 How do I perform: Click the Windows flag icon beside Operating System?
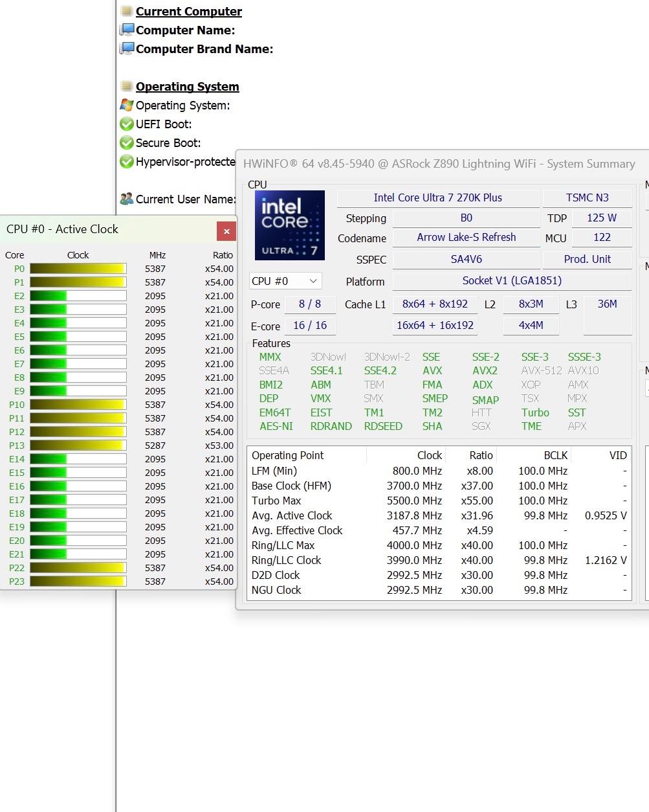[x=127, y=105]
